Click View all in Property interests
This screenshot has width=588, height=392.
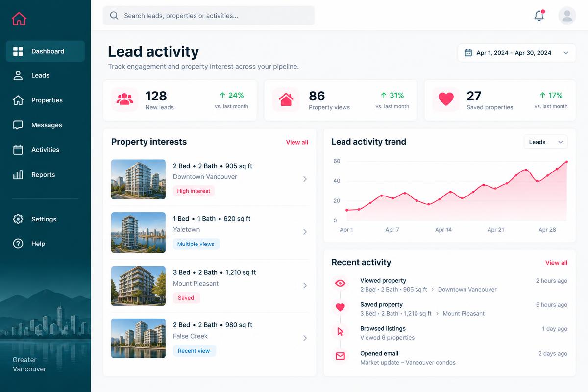pyautogui.click(x=297, y=142)
